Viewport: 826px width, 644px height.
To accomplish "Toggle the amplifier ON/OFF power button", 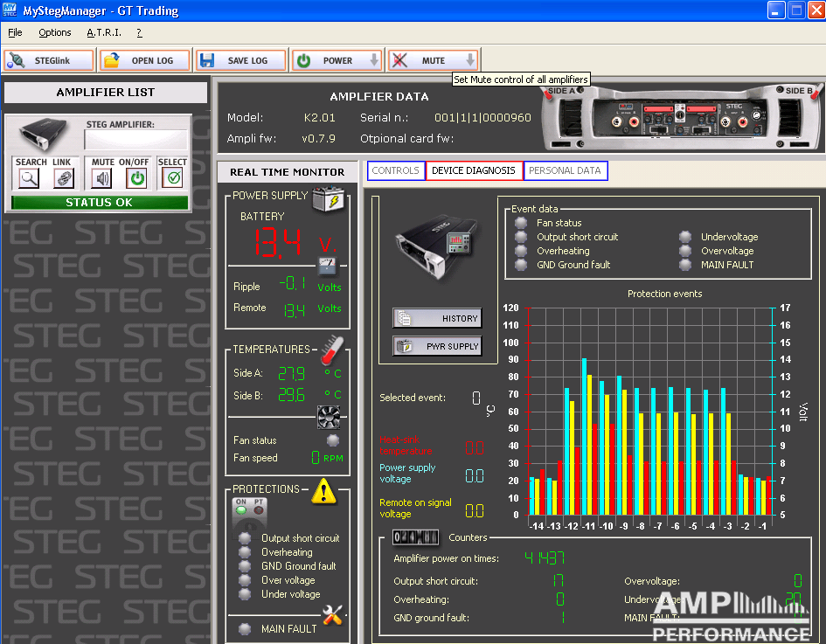I will click(x=136, y=178).
